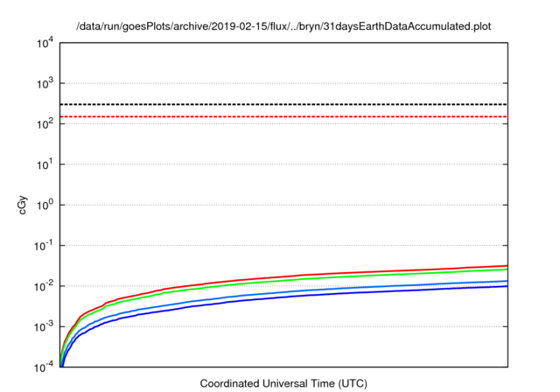This screenshot has height=392, width=560.
Task: Click the 10^2 y-axis tick label
Action: click(x=45, y=124)
